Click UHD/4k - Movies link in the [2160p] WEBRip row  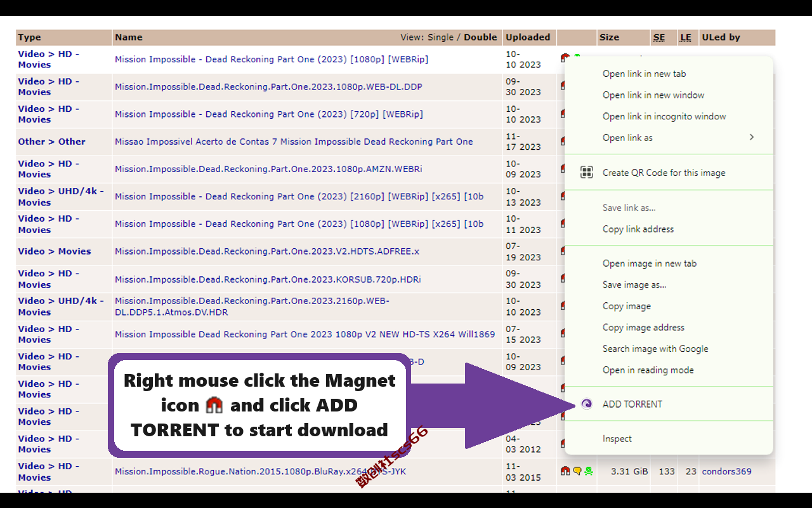pyautogui.click(x=61, y=197)
